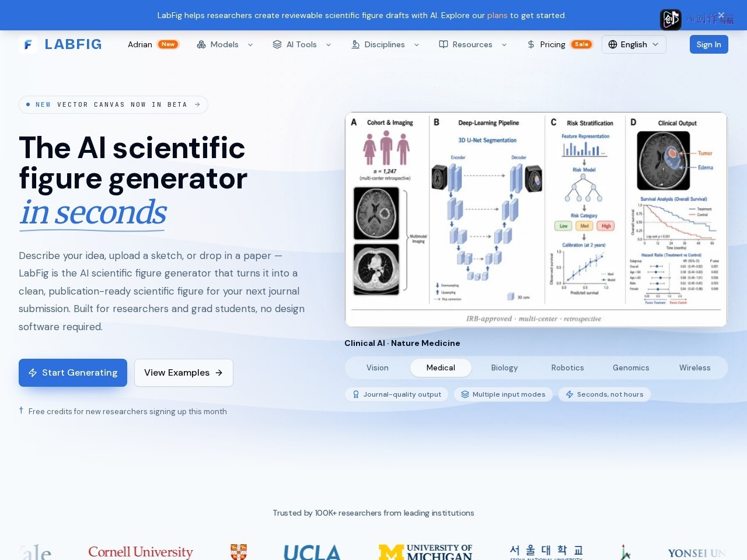This screenshot has height=560, width=747.
Task: Click the 'Clinical AI · Nature Medicine' caption
Action: point(402,343)
